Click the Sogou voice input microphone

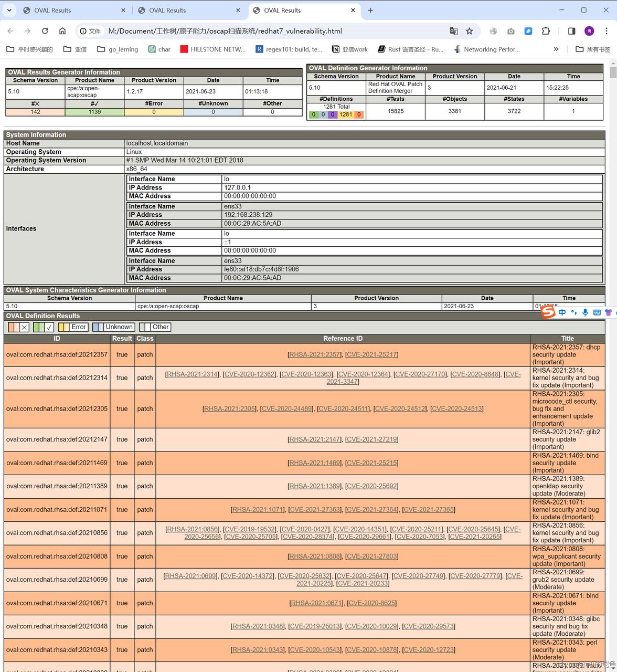click(x=585, y=312)
